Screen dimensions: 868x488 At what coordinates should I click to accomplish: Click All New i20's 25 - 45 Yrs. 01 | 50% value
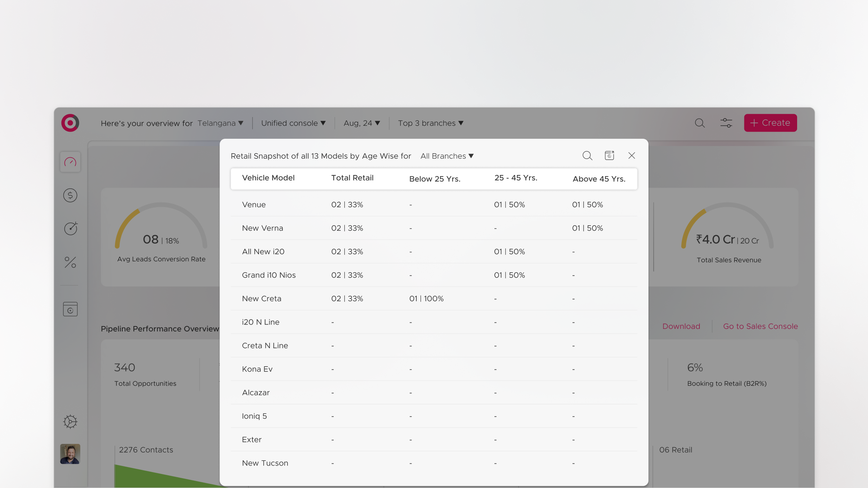(509, 252)
